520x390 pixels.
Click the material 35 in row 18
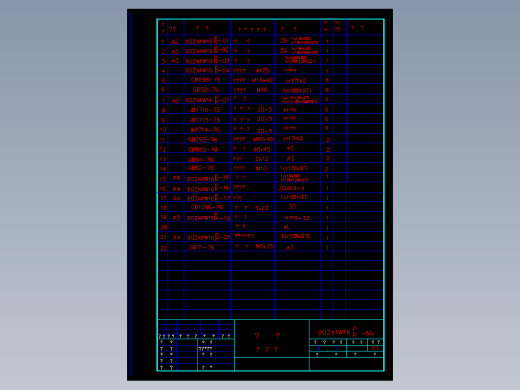tap(292, 207)
